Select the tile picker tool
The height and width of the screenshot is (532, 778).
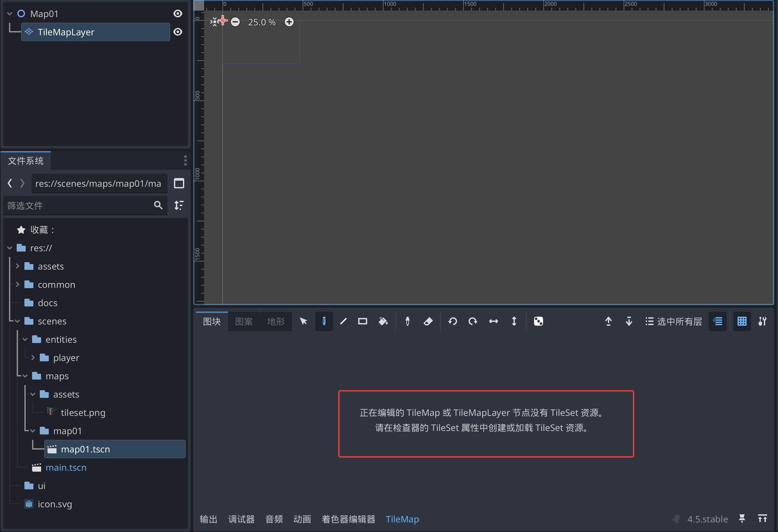tap(407, 321)
